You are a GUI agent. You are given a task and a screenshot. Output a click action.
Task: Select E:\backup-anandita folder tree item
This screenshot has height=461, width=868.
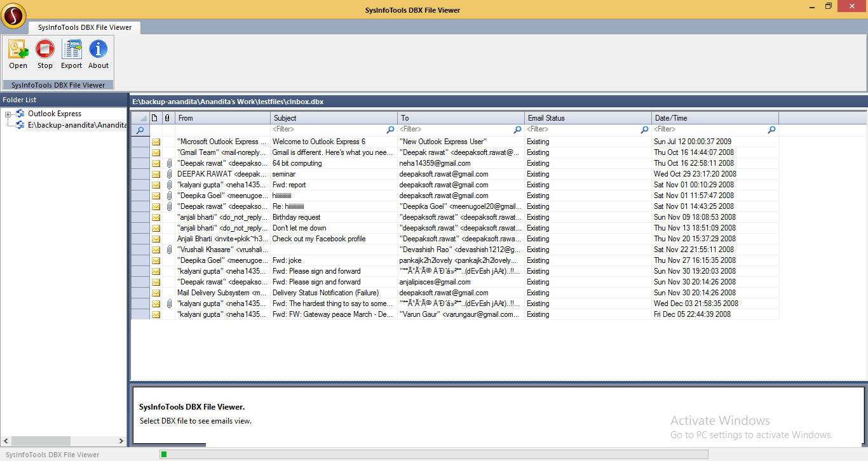[77, 125]
